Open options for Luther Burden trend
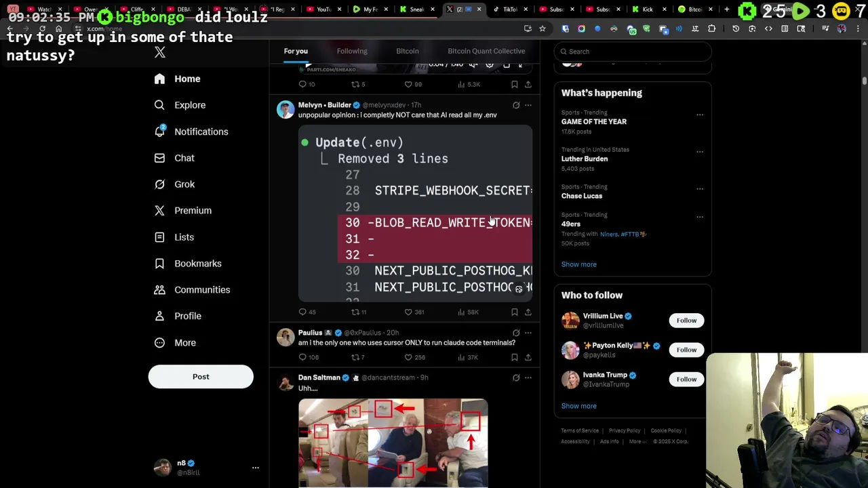The width and height of the screenshot is (868, 488). [700, 152]
